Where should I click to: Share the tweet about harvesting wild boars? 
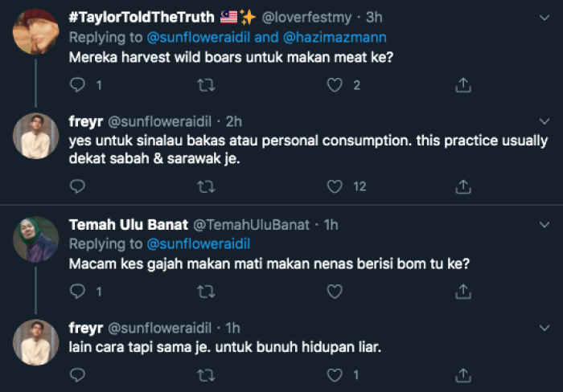click(x=463, y=84)
